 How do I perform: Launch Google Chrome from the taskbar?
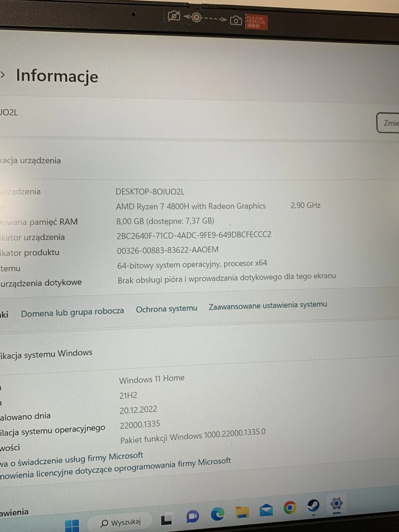tap(290, 507)
